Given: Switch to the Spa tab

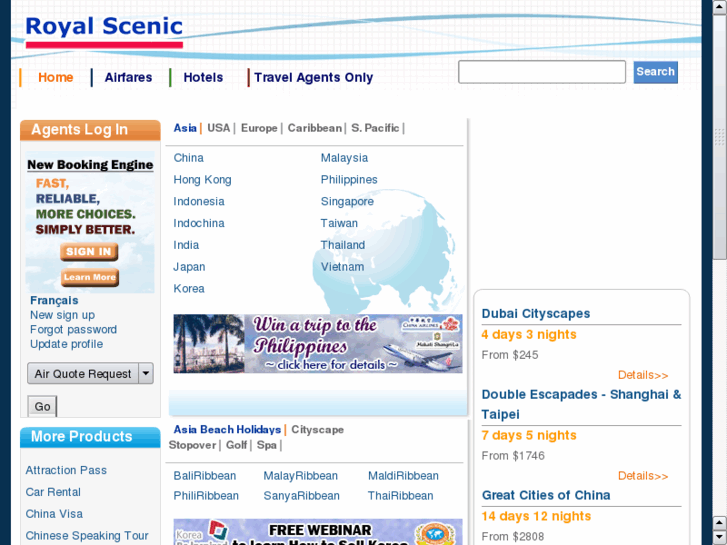Looking at the screenshot, I should (x=267, y=445).
